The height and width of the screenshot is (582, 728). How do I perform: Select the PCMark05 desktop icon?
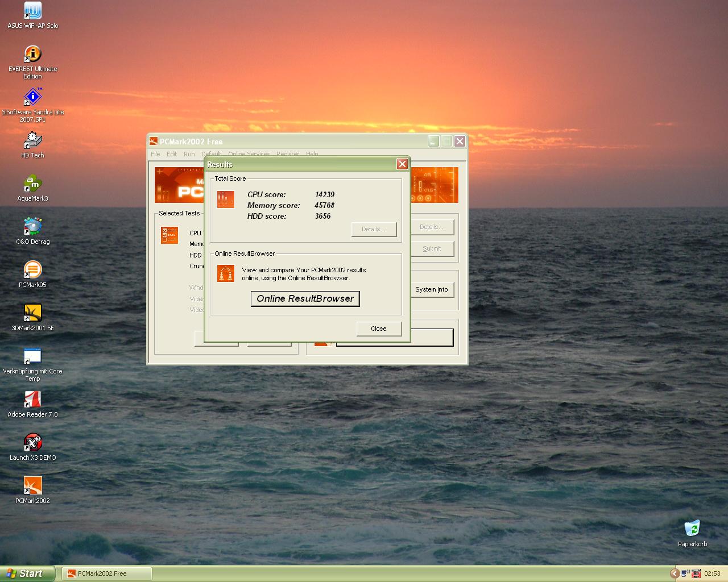click(32, 270)
